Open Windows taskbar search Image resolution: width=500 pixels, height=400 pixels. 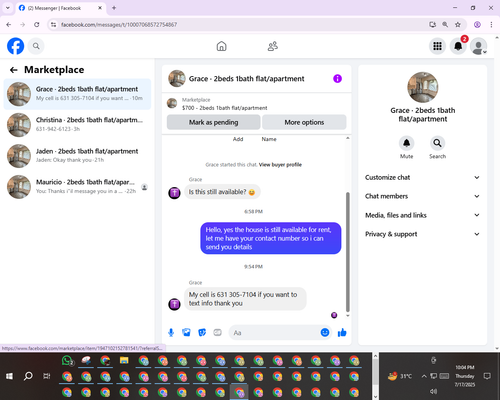[x=28, y=376]
